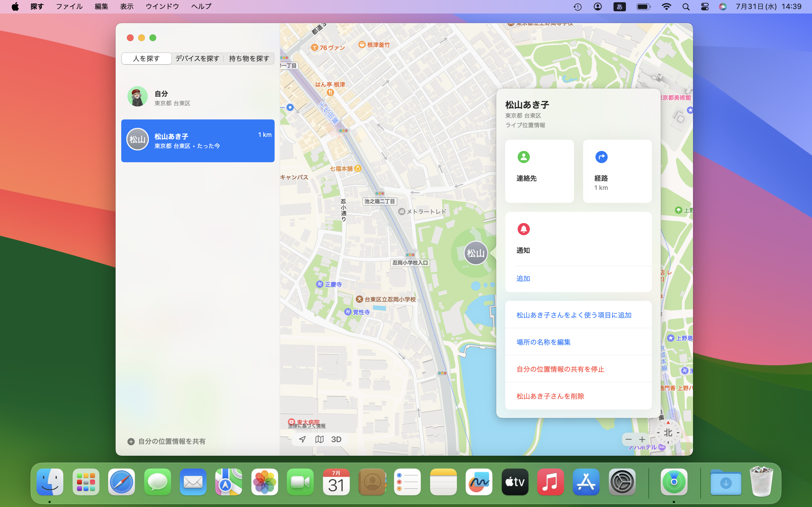Open the map style picker icon
The image size is (812, 507).
pyautogui.click(x=319, y=439)
